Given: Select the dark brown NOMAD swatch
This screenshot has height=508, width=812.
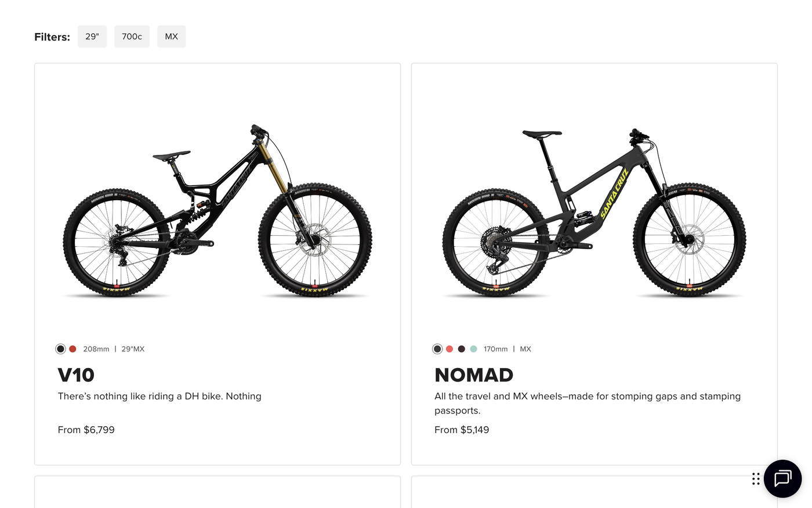Looking at the screenshot, I should (460, 348).
